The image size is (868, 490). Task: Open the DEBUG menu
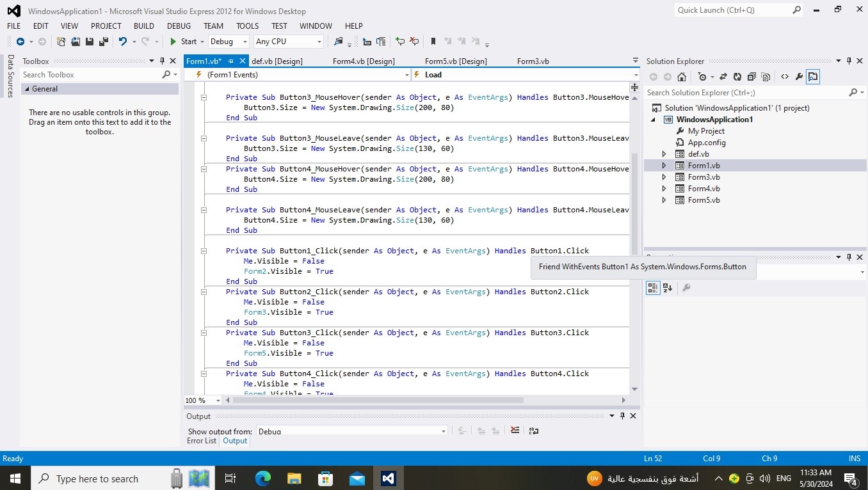pos(179,26)
